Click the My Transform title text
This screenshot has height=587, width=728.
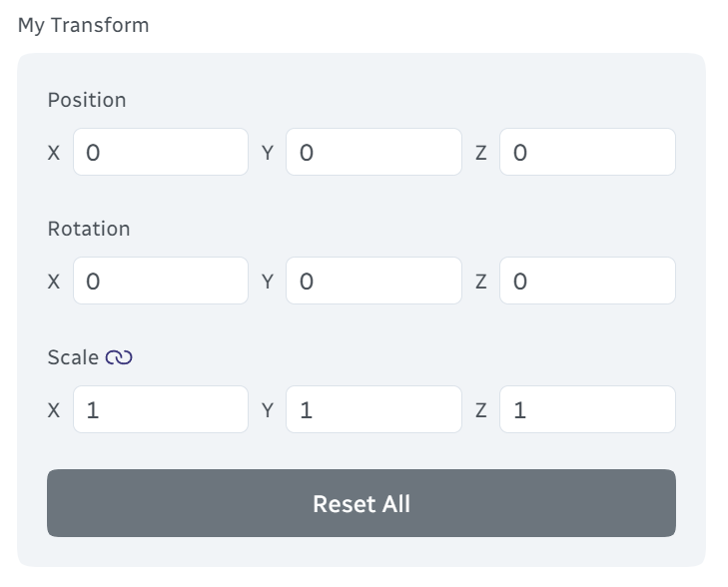(x=84, y=26)
